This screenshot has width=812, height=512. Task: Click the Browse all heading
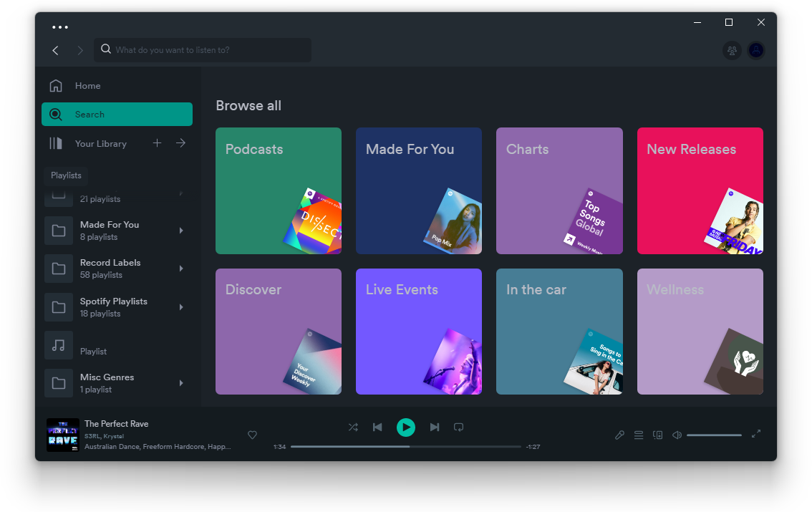click(x=248, y=105)
